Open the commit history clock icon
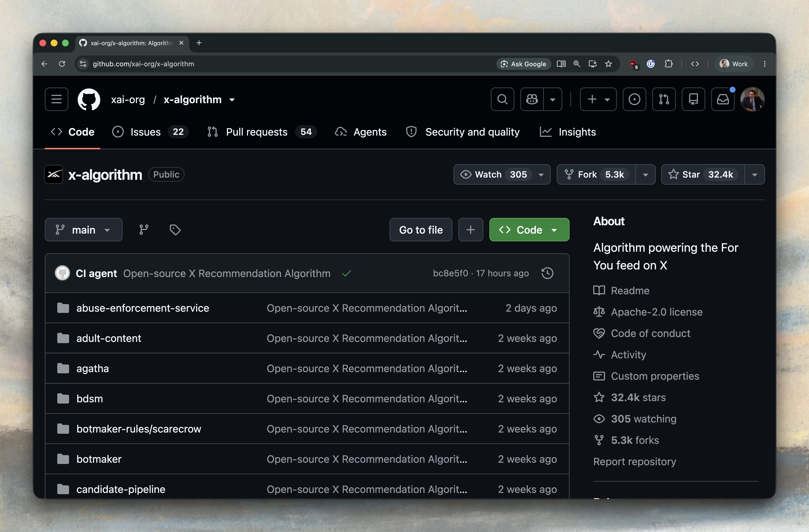This screenshot has height=532, width=809. click(547, 273)
